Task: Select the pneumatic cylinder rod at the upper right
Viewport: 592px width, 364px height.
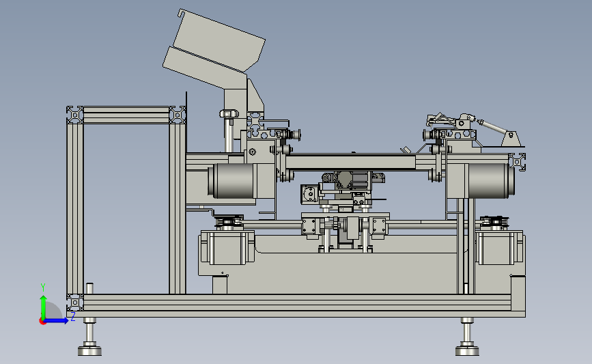Action: coord(493,126)
